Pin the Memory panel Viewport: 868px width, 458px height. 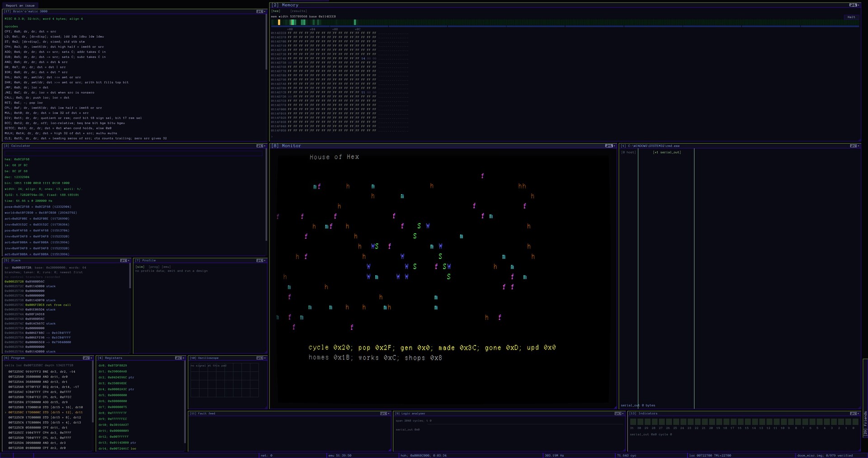tap(853, 5)
